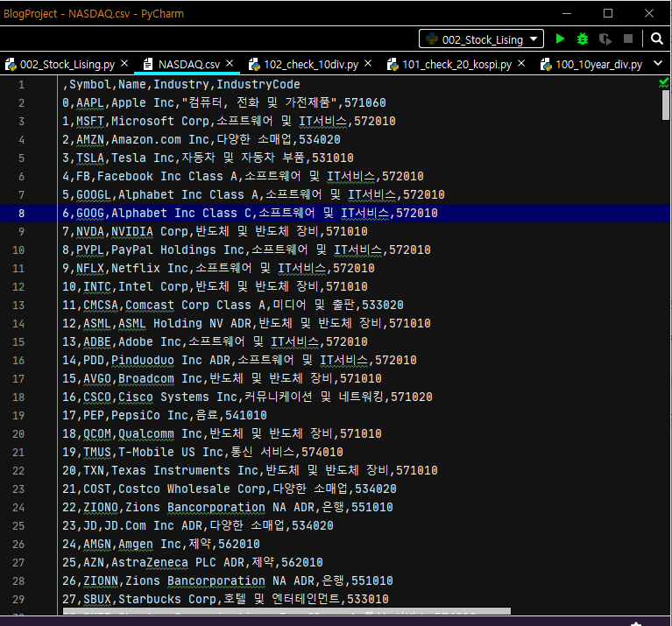Maximize the PyCharm window

tap(608, 13)
